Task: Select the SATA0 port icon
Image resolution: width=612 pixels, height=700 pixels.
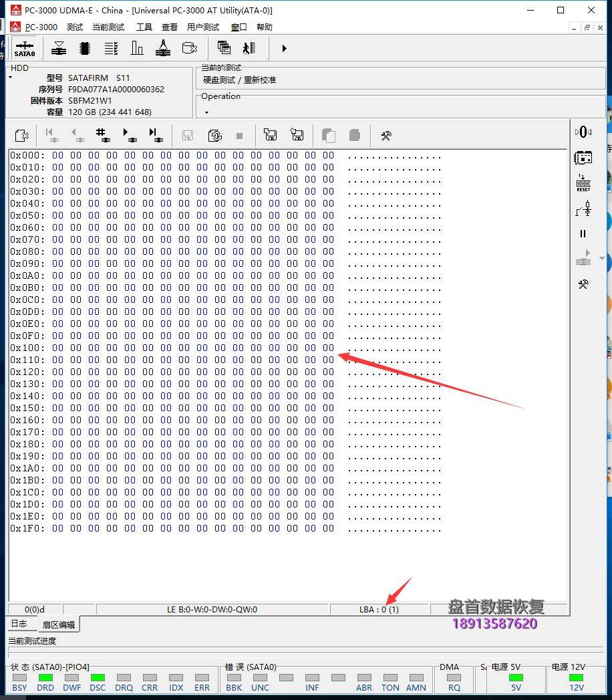Action: (x=25, y=48)
